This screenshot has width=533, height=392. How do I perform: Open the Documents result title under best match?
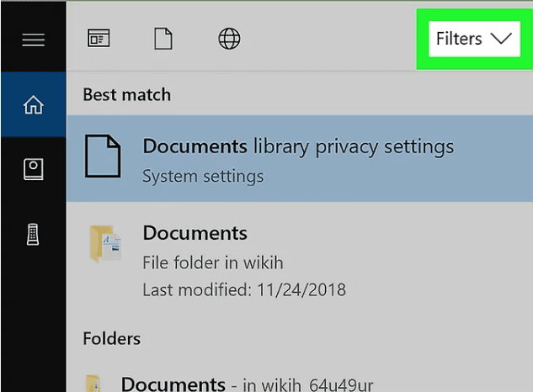(x=195, y=233)
